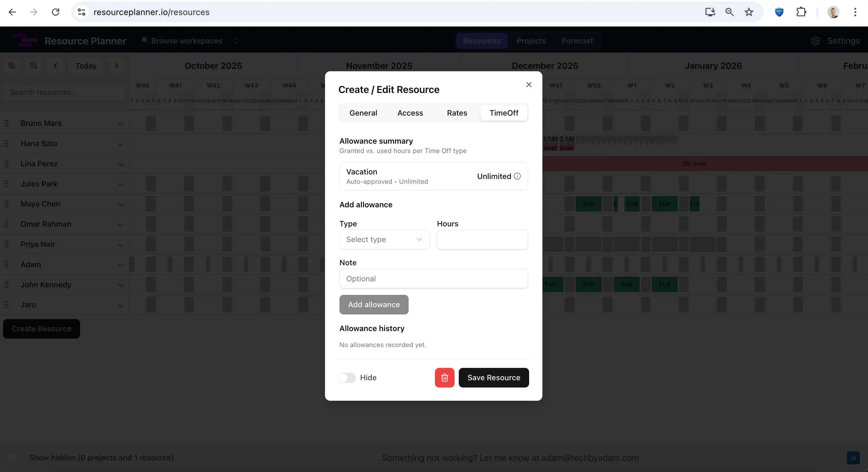Screen dimensions: 868x472
Task: Open the Select type dropdown
Action: tap(384, 239)
